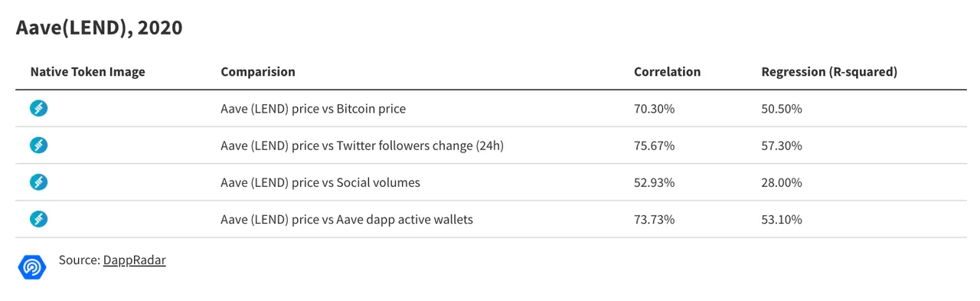Select the 70.30% correlation value

[x=654, y=109]
